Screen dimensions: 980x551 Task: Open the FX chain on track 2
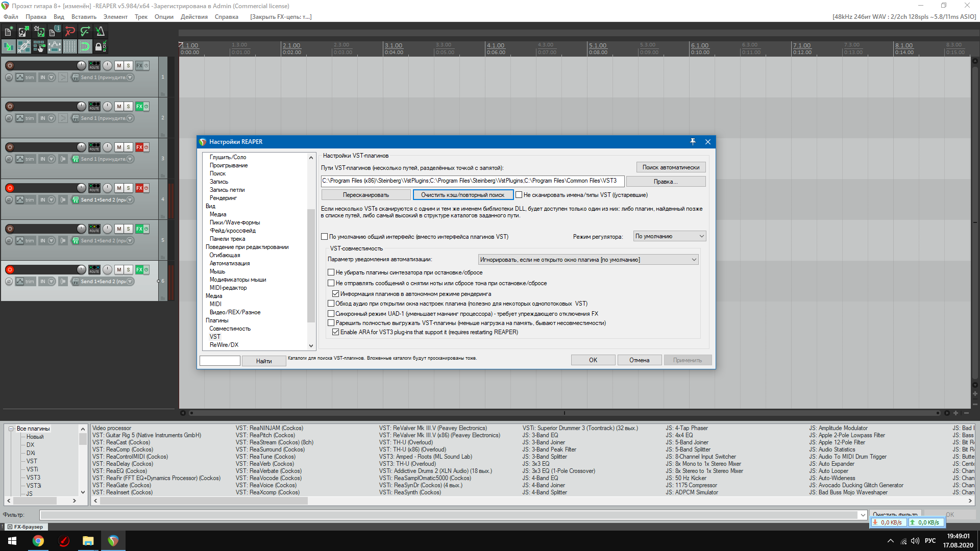139,107
